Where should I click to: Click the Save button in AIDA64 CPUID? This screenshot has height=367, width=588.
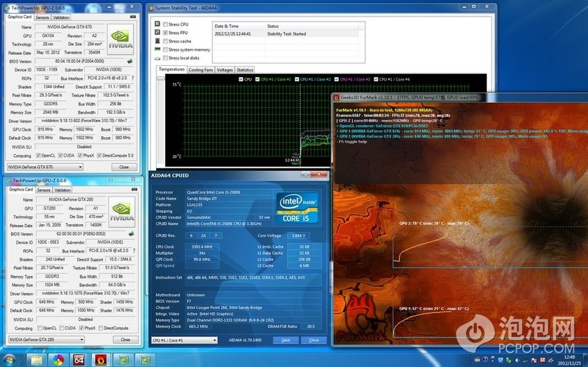tap(286, 341)
